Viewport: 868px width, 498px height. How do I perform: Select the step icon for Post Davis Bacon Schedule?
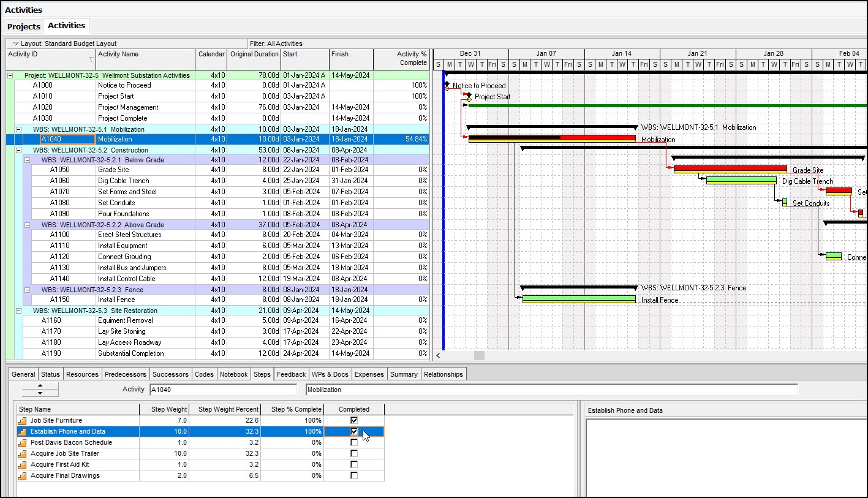pyautogui.click(x=23, y=443)
